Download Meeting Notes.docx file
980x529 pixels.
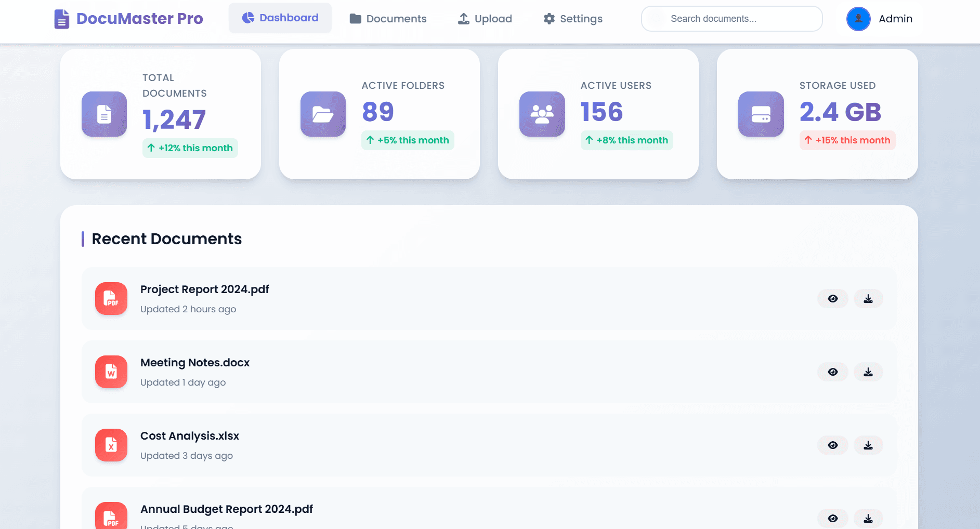pos(868,372)
